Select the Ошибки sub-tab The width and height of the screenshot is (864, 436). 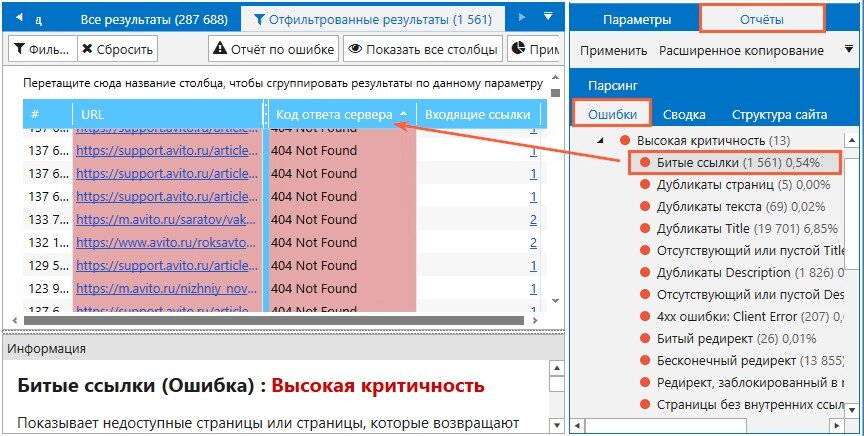(x=612, y=115)
